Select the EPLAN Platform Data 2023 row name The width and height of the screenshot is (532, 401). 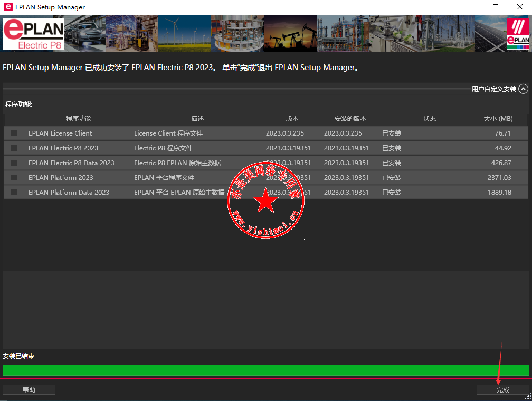pyautogui.click(x=69, y=193)
